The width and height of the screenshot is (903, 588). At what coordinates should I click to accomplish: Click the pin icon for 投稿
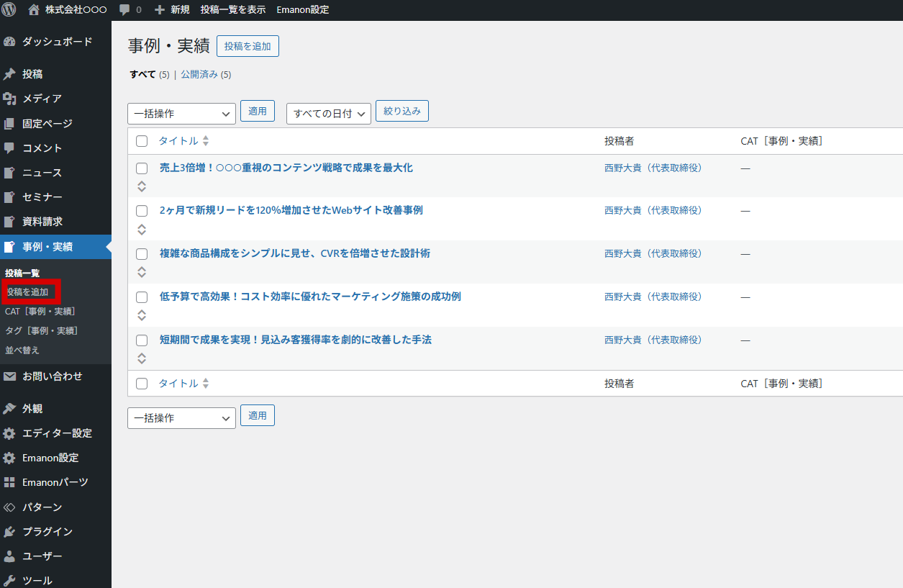[x=9, y=74]
